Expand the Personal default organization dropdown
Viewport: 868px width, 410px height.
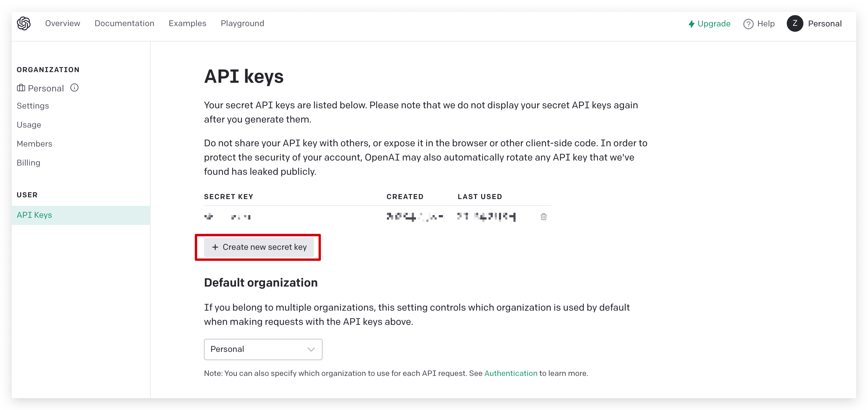pyautogui.click(x=263, y=349)
